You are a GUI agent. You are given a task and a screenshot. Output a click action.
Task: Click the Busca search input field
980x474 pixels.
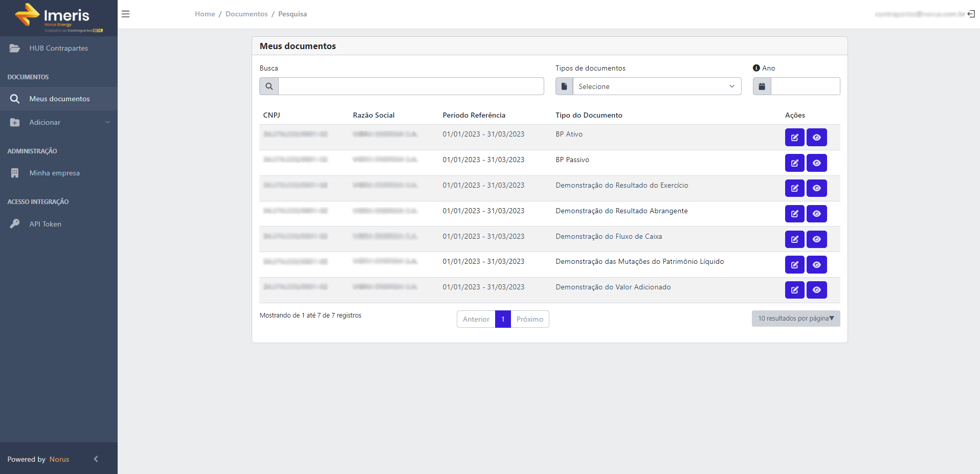pyautogui.click(x=411, y=86)
